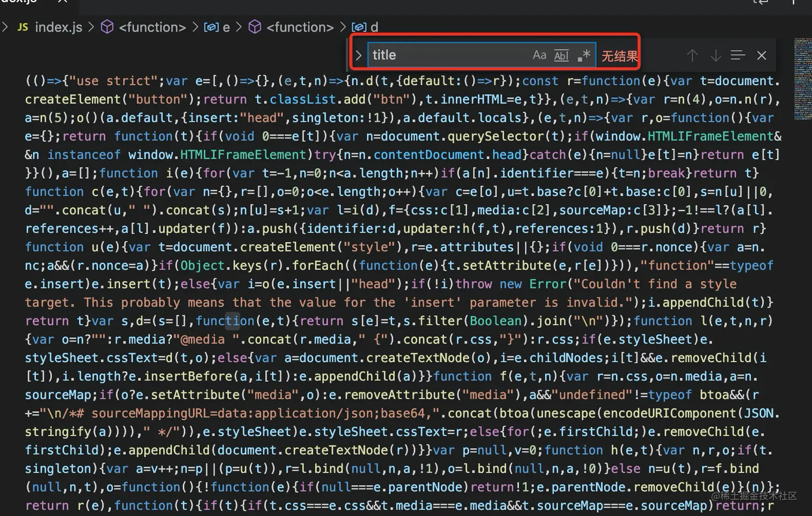812x516 pixels.
Task: Go to previous match using the up arrow
Action: coord(692,55)
